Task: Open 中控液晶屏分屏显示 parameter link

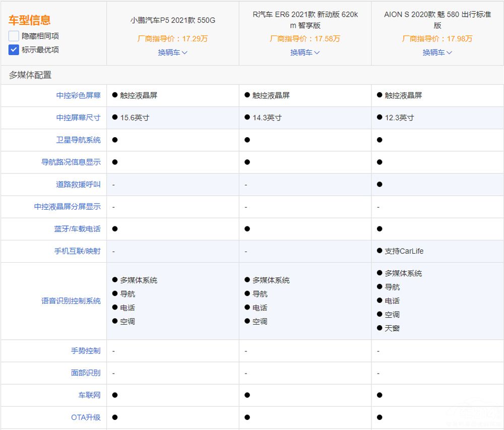Action: [68, 207]
